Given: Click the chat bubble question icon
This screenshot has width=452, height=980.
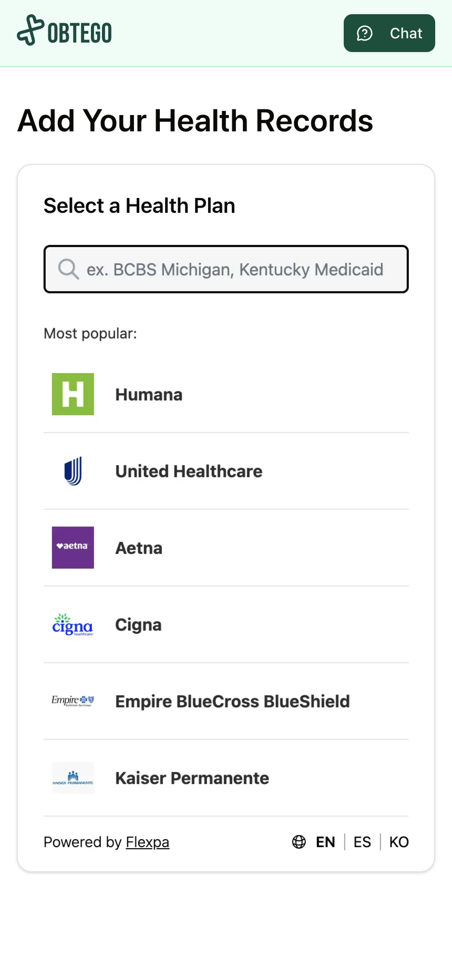Looking at the screenshot, I should pos(365,33).
